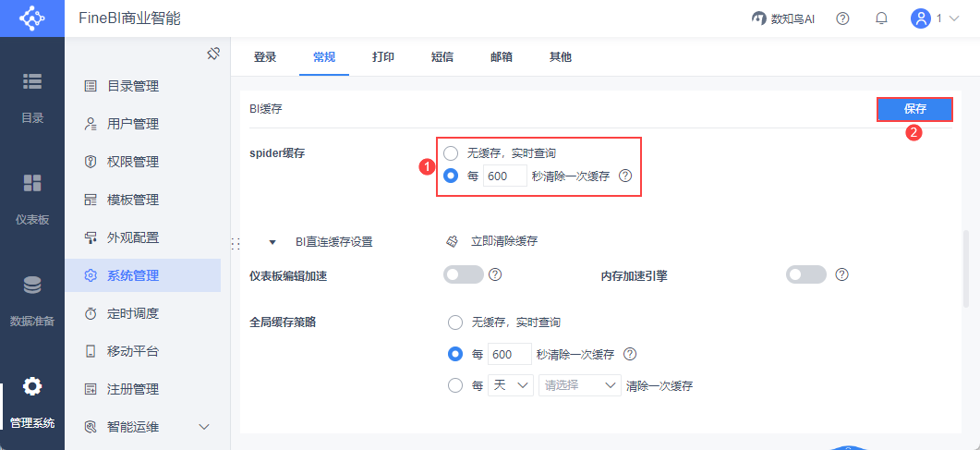
Task: Open 权限管理 in the sidebar
Action: (x=133, y=162)
